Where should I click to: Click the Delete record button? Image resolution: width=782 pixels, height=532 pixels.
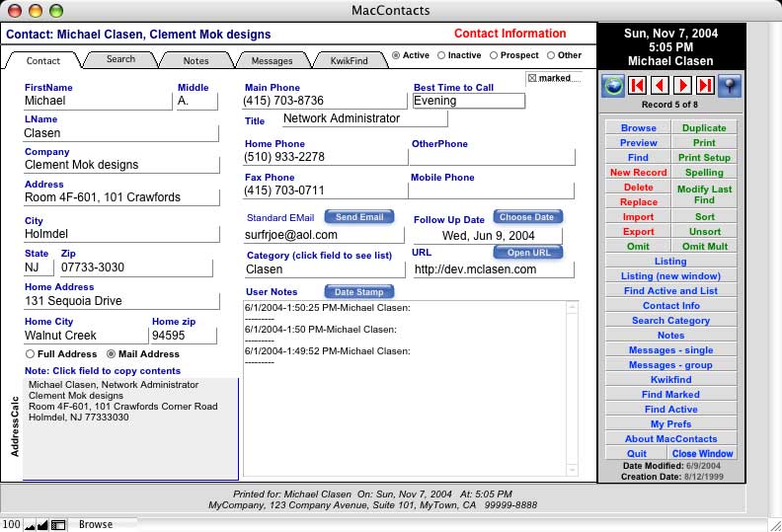[638, 187]
